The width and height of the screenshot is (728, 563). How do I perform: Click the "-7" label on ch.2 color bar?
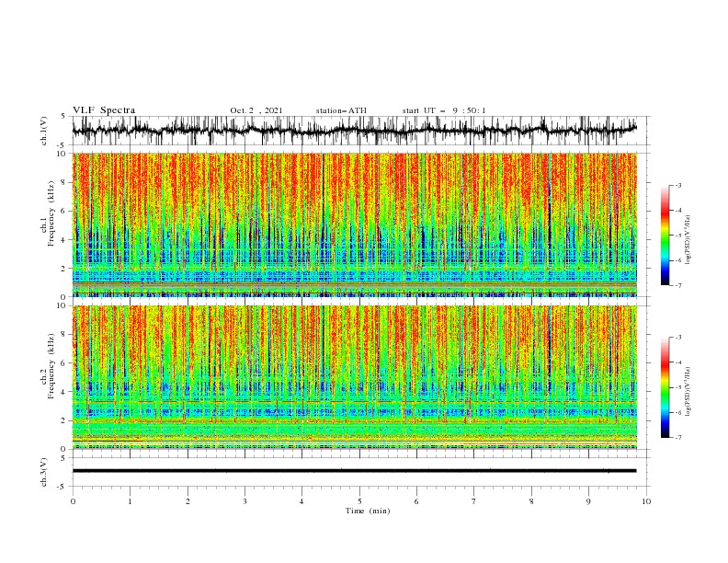tap(677, 438)
